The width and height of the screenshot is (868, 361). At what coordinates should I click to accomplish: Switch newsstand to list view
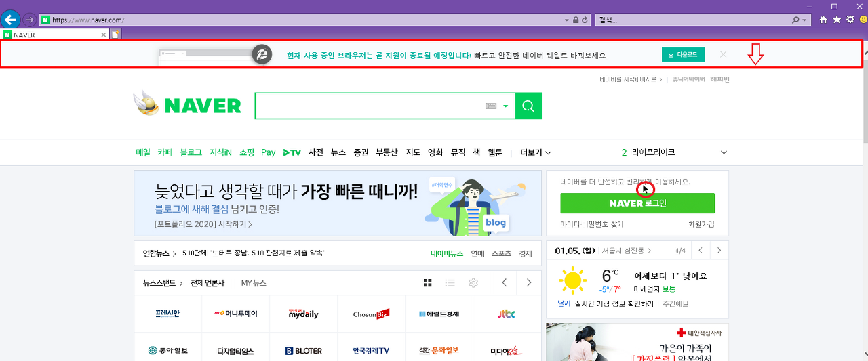point(450,282)
